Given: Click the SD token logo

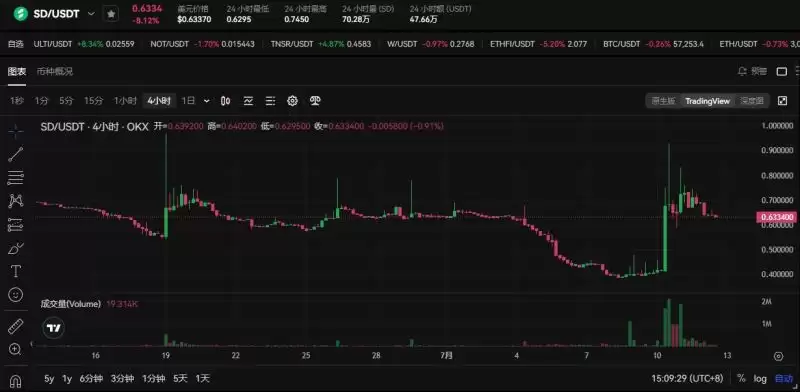Looking at the screenshot, I should pos(20,14).
